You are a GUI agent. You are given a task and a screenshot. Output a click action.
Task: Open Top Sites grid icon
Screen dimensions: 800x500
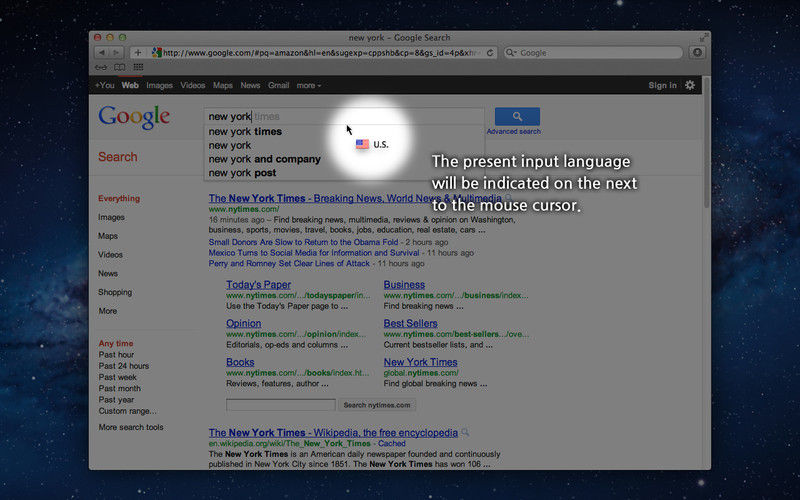coord(138,67)
